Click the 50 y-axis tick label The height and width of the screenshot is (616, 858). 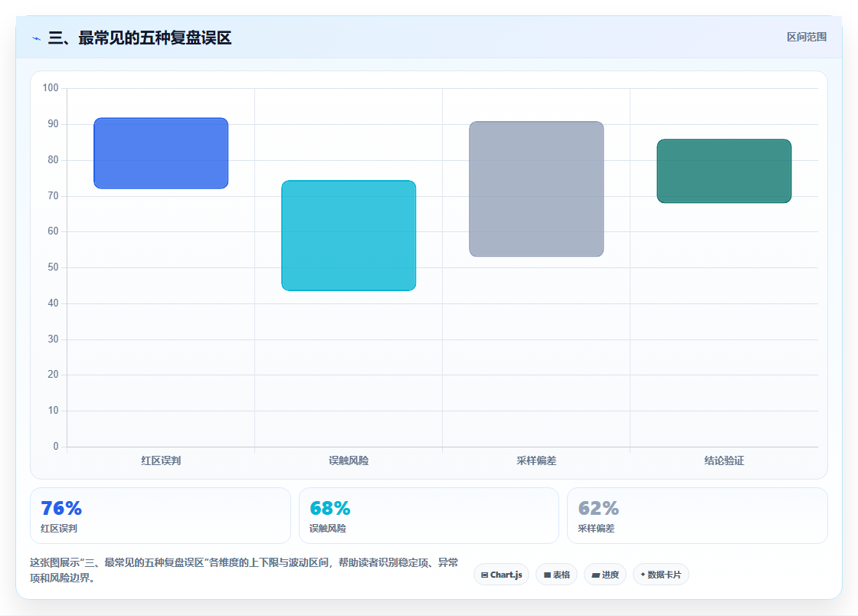point(53,267)
